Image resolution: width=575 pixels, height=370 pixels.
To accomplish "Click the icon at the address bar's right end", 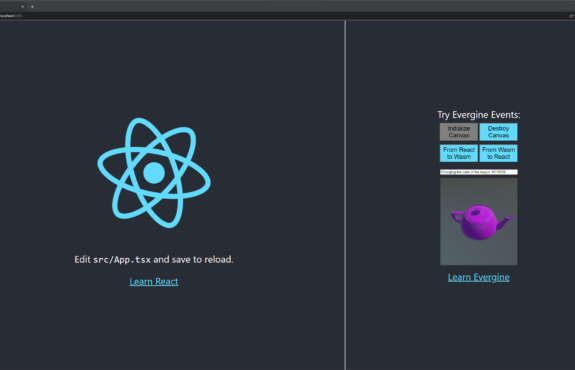I will tap(571, 16).
